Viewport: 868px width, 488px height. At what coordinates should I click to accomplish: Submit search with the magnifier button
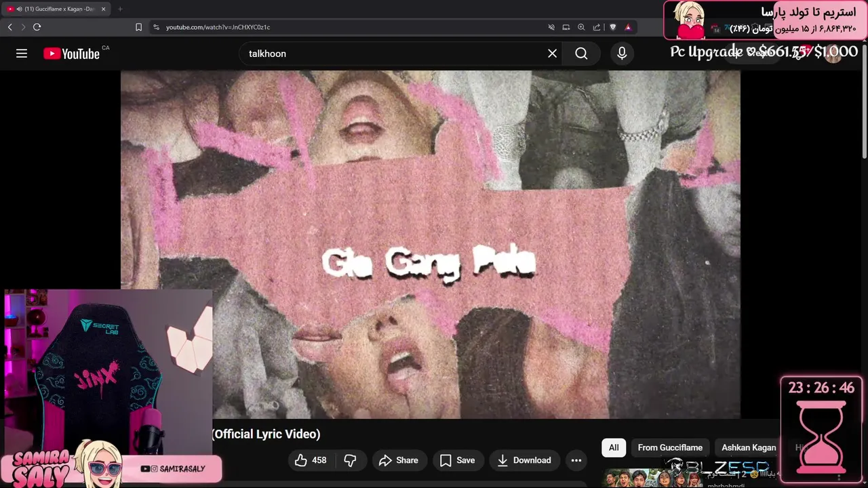(581, 54)
